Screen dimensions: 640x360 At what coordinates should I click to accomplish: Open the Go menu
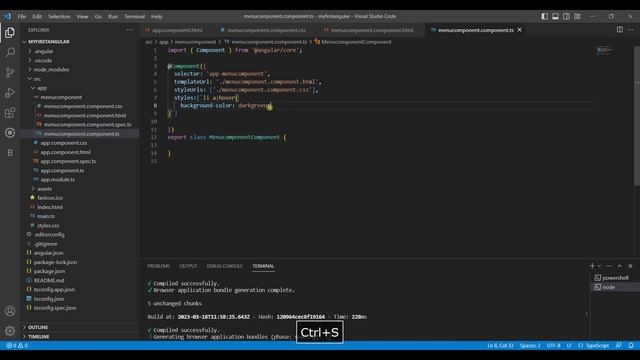coord(98,17)
